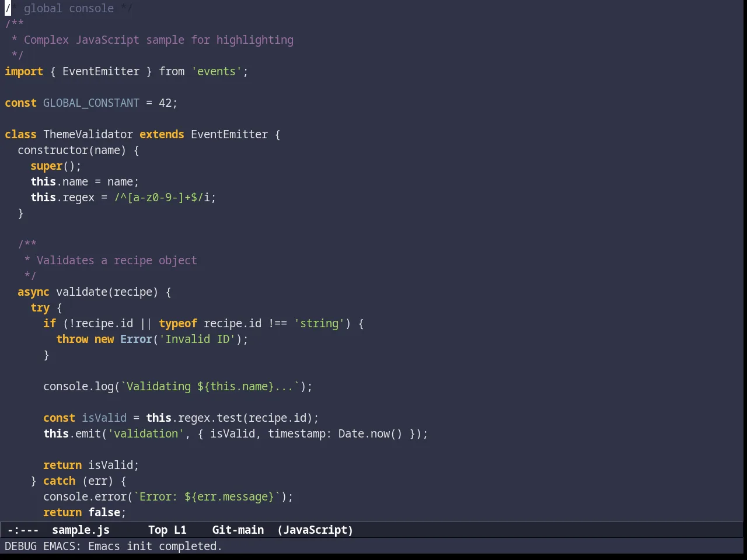Viewport: 747px width, 560px height.
Task: Click the 'isValid' variable declaration
Action: (104, 418)
